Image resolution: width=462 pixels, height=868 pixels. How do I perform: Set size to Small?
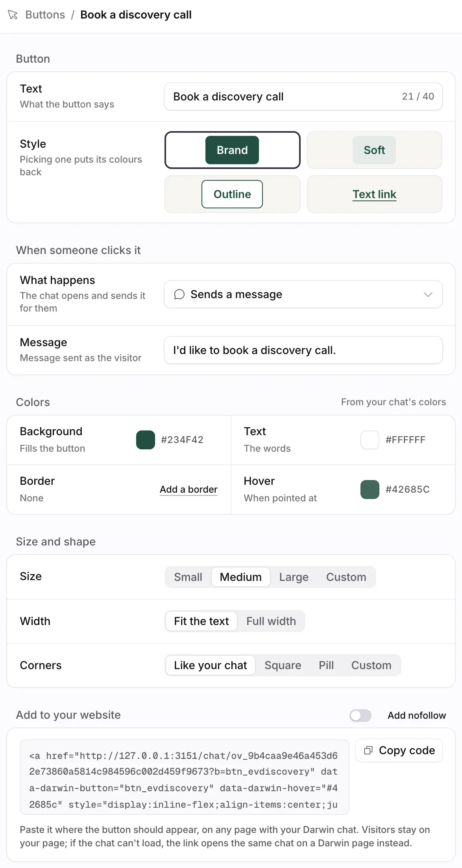click(x=188, y=577)
